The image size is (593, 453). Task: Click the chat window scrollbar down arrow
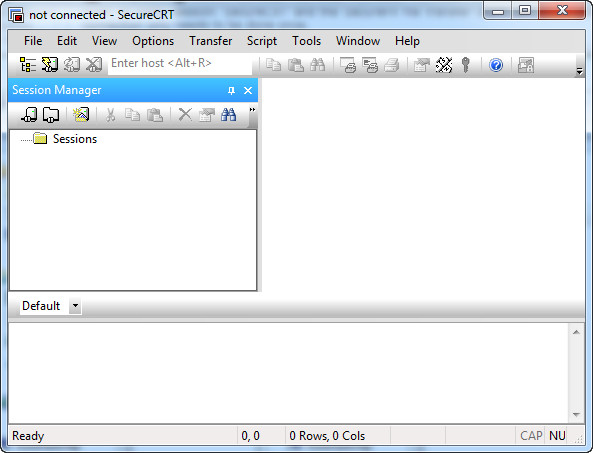(x=576, y=414)
